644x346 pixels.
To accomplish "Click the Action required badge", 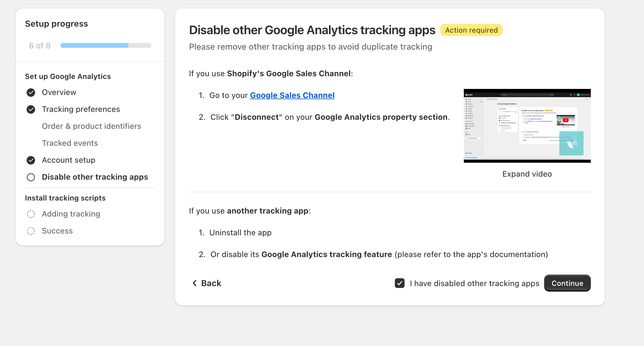I will click(471, 30).
